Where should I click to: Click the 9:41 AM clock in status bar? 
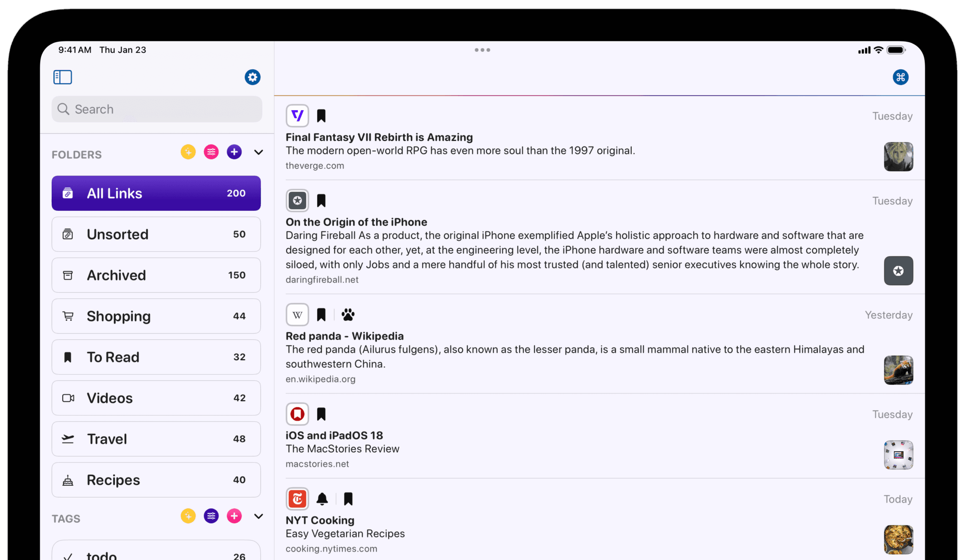pos(75,50)
